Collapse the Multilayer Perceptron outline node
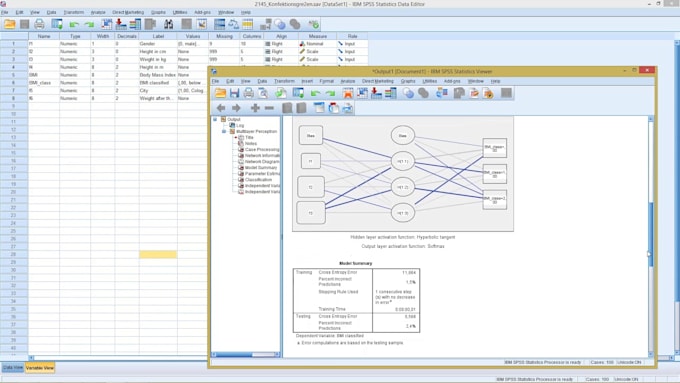 [x=224, y=131]
